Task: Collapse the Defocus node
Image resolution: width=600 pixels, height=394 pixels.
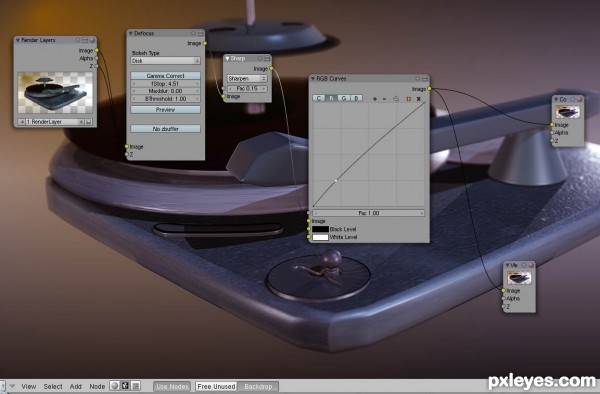Action: pos(130,34)
